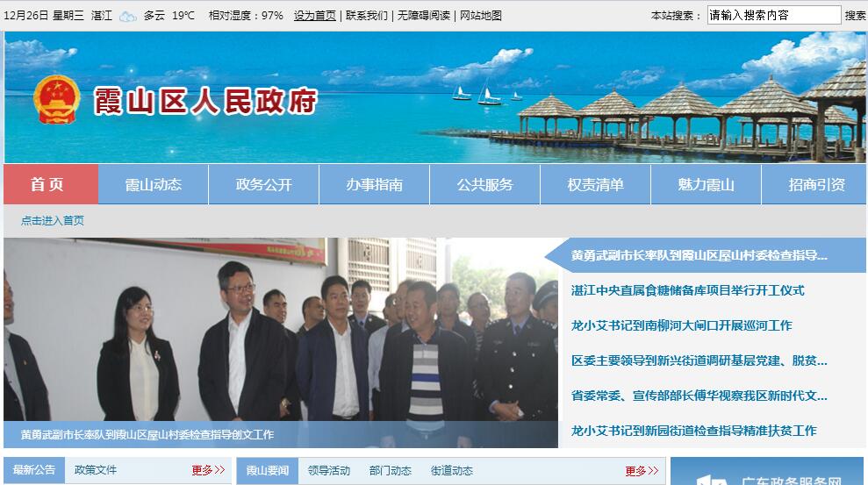
Task: Click the national emblem logo in banner
Action: click(x=56, y=100)
